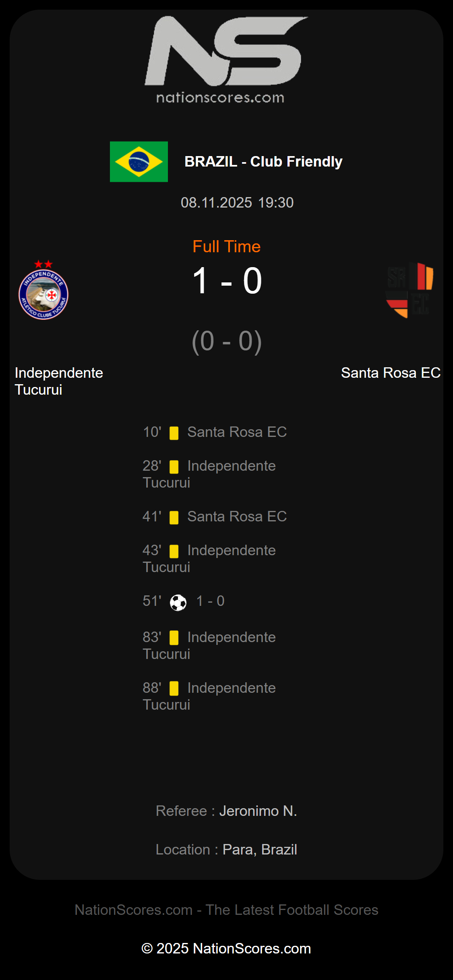This screenshot has height=980, width=453.
Task: Select the Independente Tucurui team name
Action: pyautogui.click(x=59, y=381)
